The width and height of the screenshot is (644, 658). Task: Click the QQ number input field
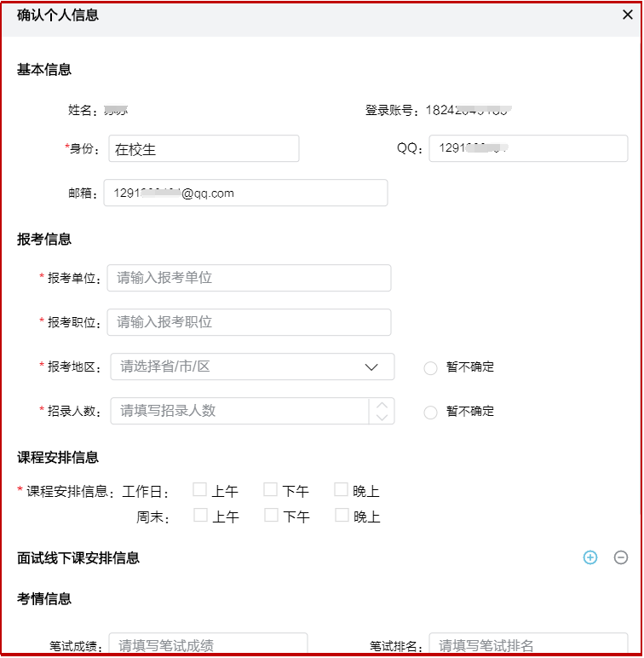(x=528, y=148)
